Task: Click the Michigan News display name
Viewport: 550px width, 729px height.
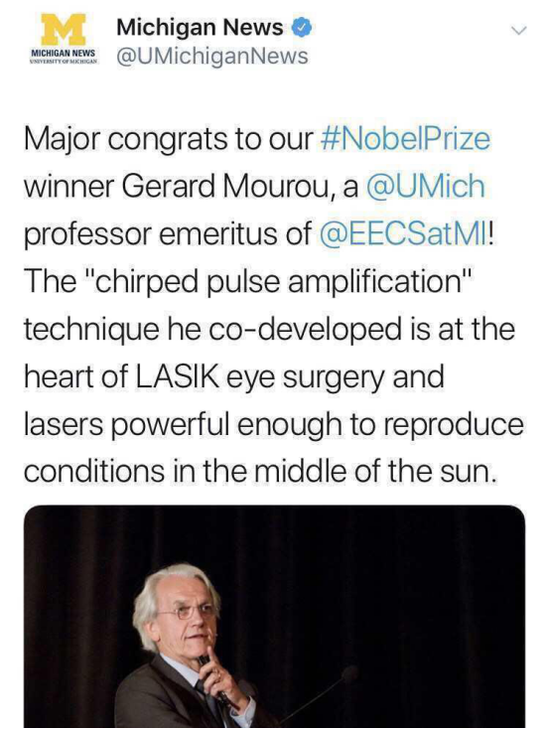Action: (x=199, y=27)
